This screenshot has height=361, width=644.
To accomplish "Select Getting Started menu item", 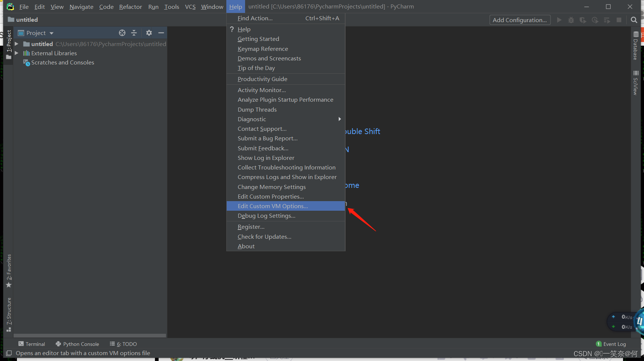I will pyautogui.click(x=286, y=39).
